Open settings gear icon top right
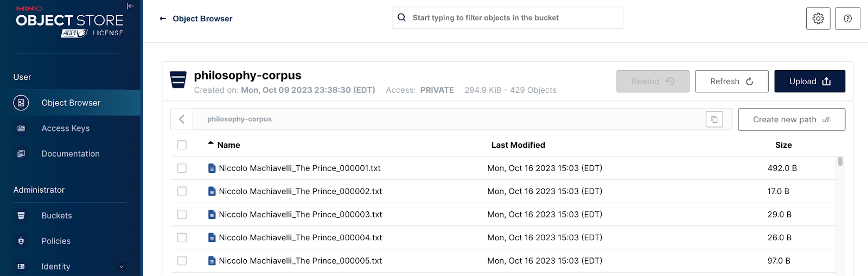868x276 pixels. click(x=818, y=18)
